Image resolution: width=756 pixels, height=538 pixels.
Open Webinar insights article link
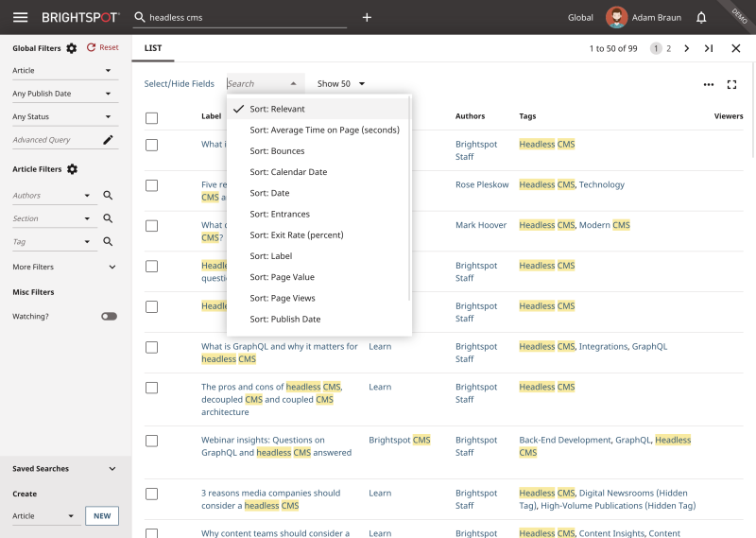click(276, 446)
